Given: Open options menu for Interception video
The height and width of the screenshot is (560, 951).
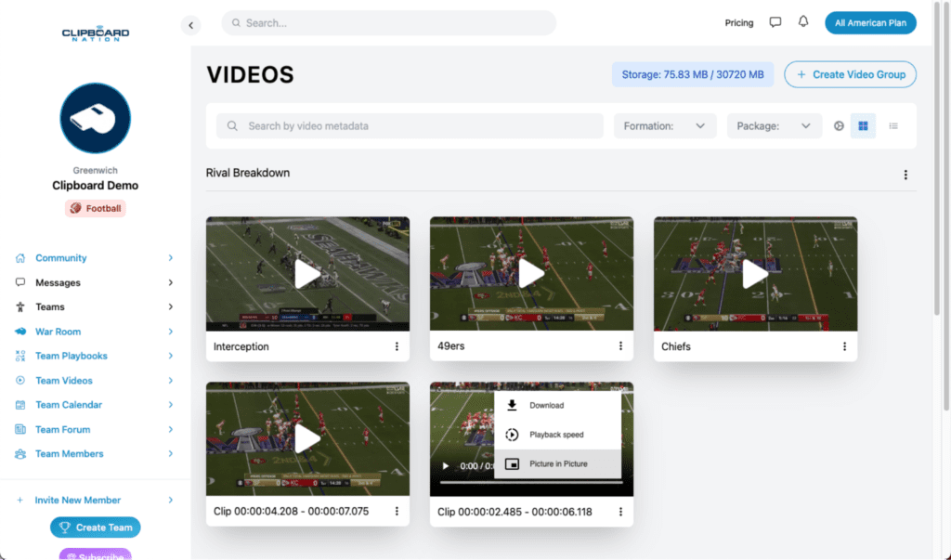Looking at the screenshot, I should point(397,346).
